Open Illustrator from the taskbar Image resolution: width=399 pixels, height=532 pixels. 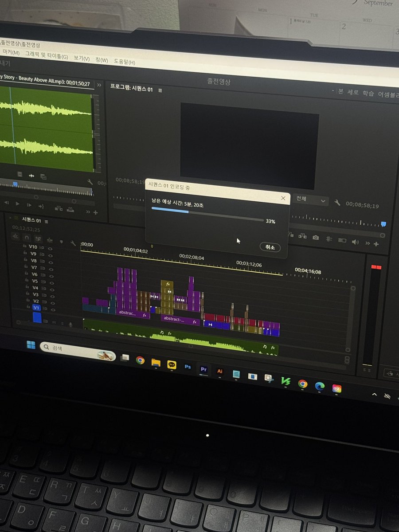click(219, 371)
